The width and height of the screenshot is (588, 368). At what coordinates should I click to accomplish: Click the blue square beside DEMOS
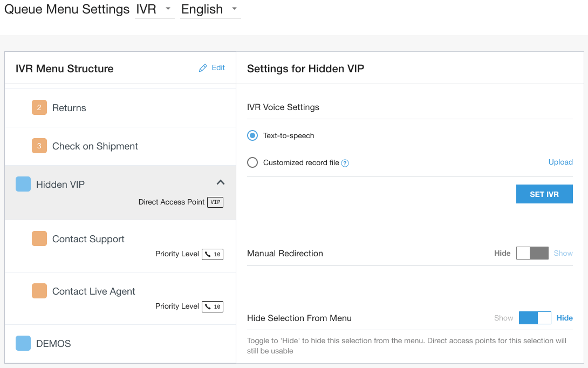23,343
